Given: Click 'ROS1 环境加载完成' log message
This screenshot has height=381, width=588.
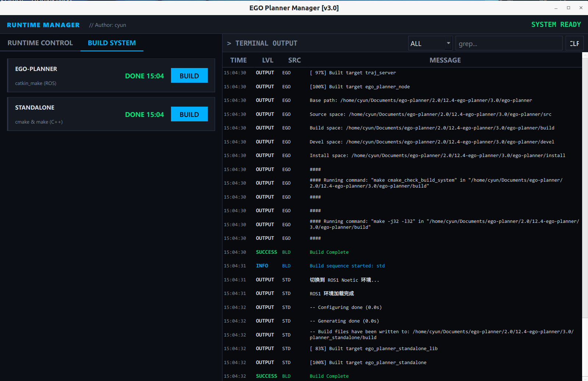Looking at the screenshot, I should (x=332, y=293).
